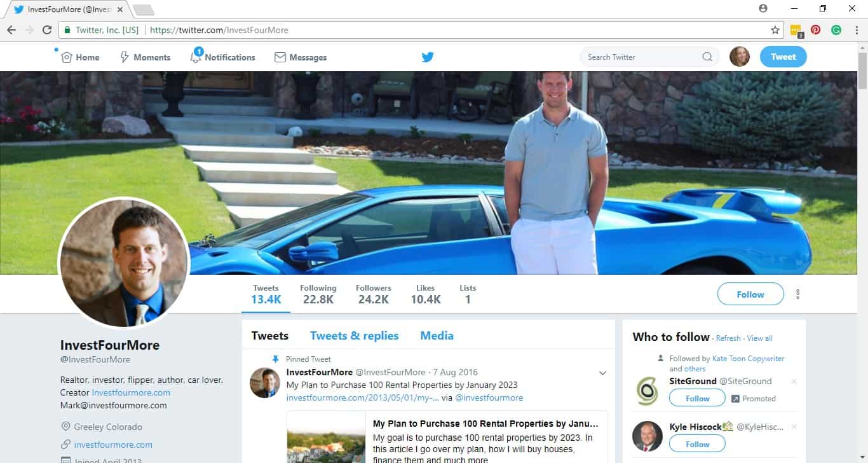Open the account avatar menu

pos(739,57)
